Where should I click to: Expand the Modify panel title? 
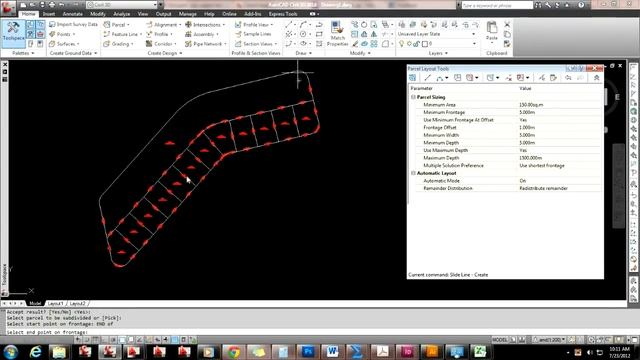pos(360,53)
